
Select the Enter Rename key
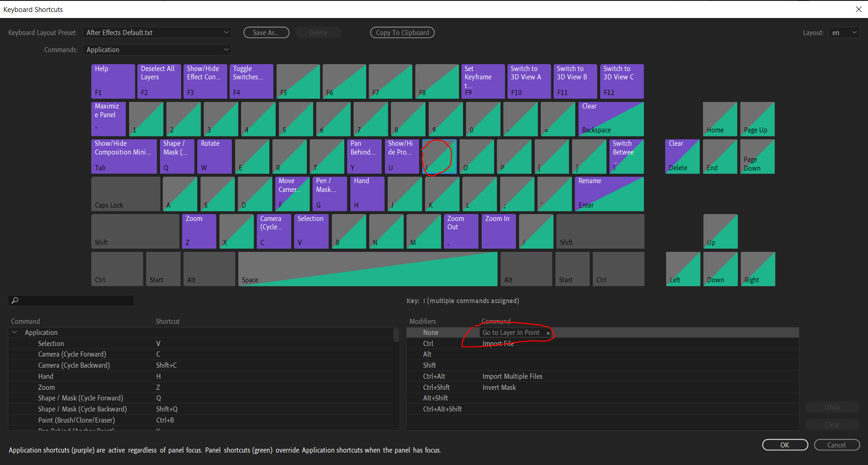(609, 194)
